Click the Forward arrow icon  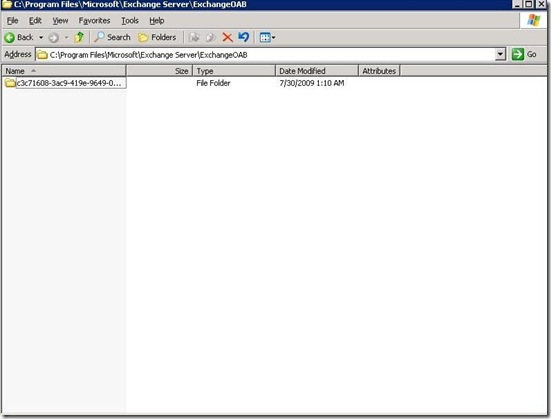[53, 38]
